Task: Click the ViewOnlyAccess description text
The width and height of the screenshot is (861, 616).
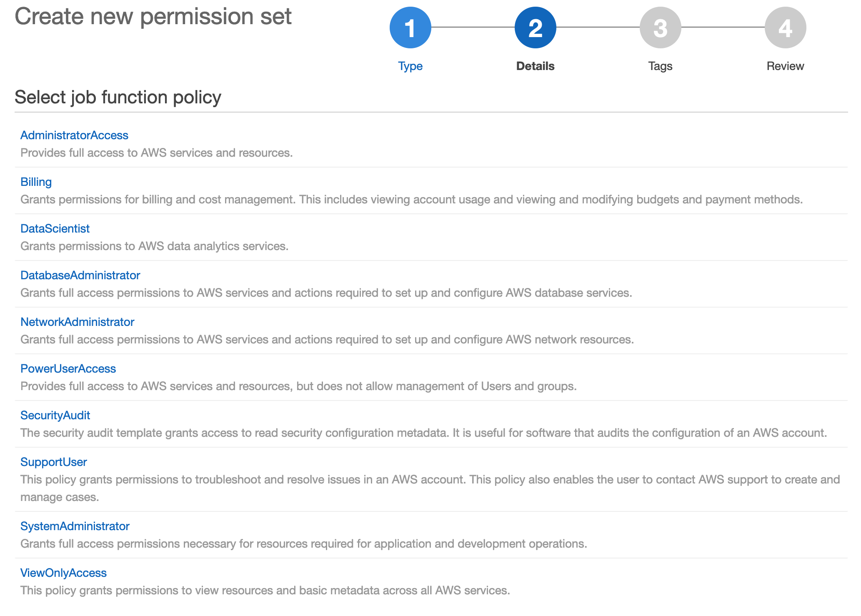Action: pyautogui.click(x=265, y=590)
